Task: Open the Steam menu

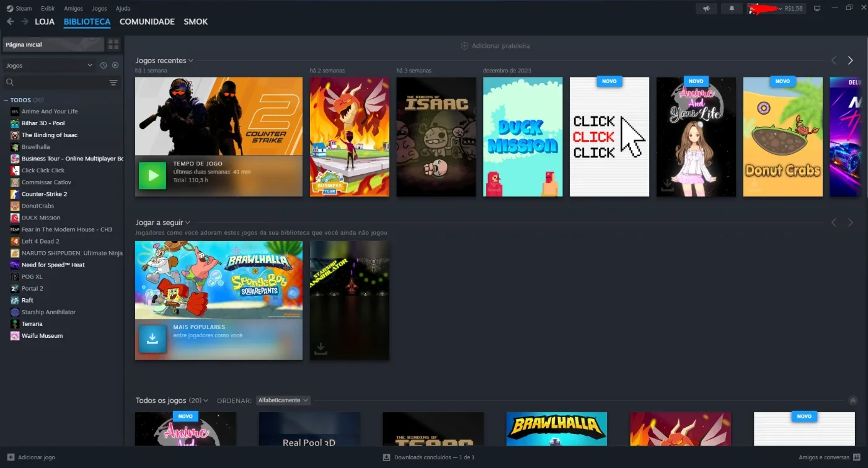Action: pos(19,9)
